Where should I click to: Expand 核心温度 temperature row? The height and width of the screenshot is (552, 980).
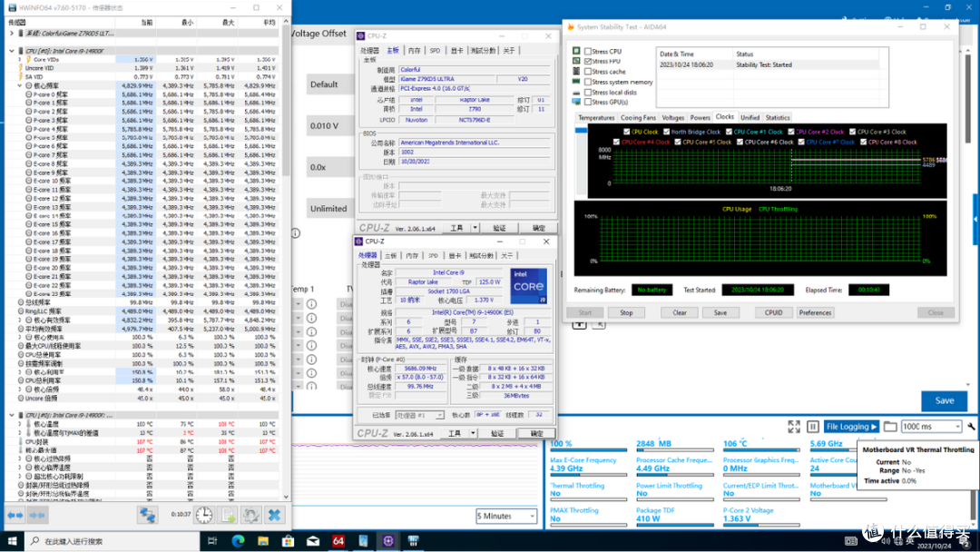[20, 424]
